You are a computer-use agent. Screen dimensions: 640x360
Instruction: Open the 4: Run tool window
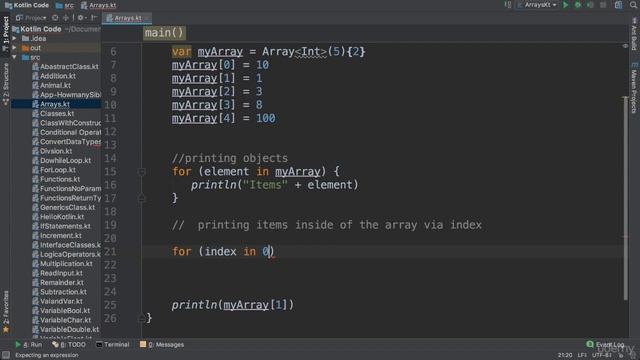pos(29,344)
